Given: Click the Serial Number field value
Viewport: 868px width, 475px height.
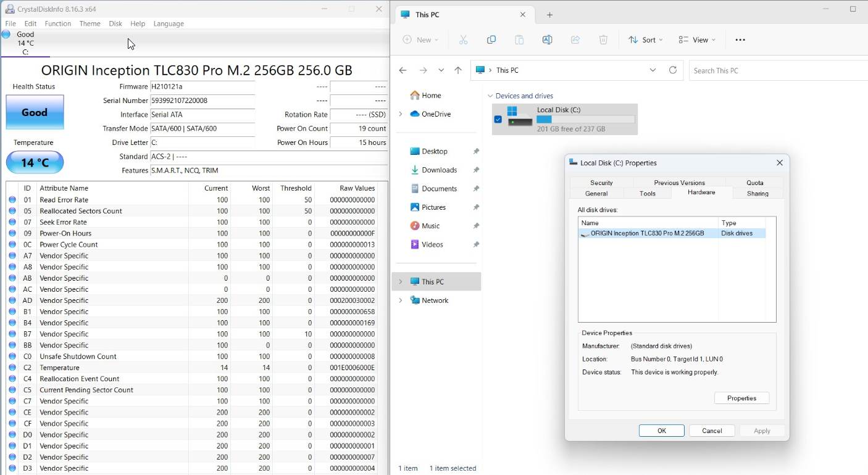Looking at the screenshot, I should pos(203,101).
